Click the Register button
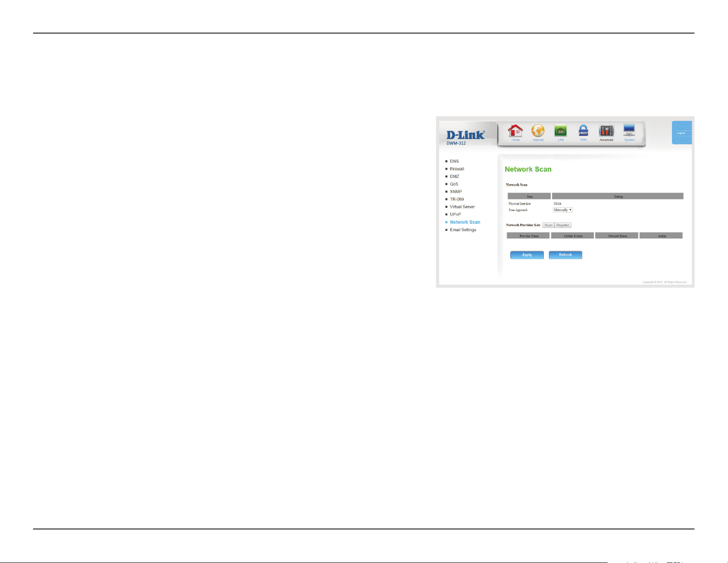This screenshot has height=563, width=728. click(563, 225)
